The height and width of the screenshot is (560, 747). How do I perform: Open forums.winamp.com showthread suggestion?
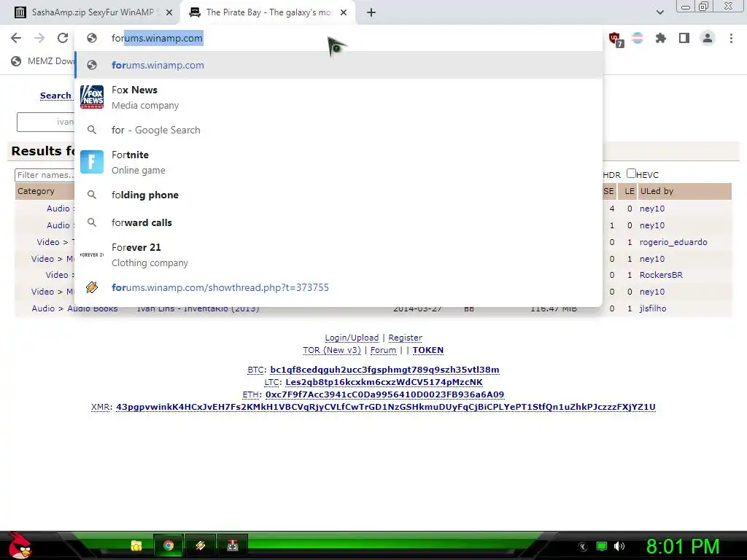(x=338, y=287)
